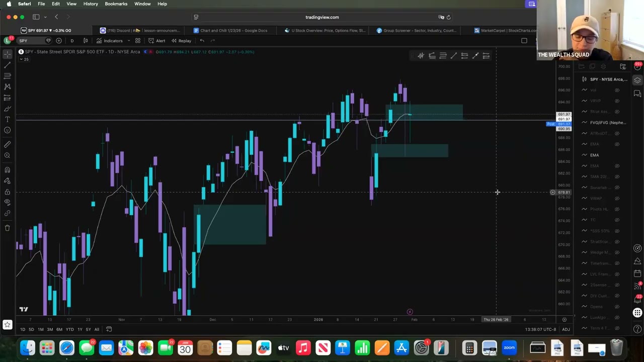The height and width of the screenshot is (362, 644).
Task: Open Object Tree layers panel icon
Action: click(637, 80)
